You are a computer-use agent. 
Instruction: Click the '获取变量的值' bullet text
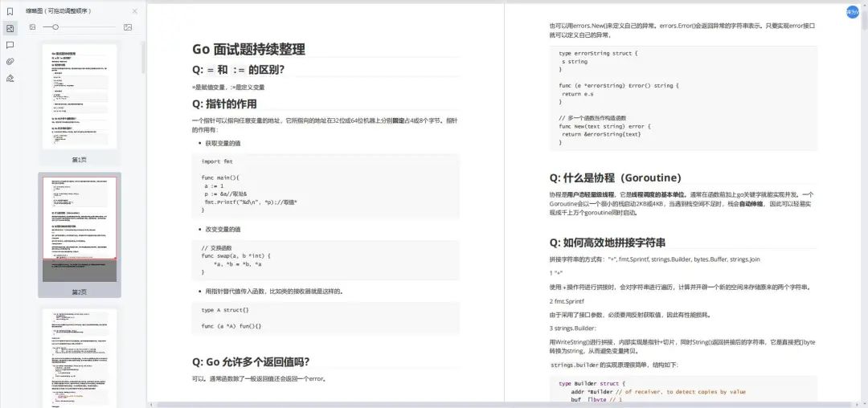tap(223, 143)
